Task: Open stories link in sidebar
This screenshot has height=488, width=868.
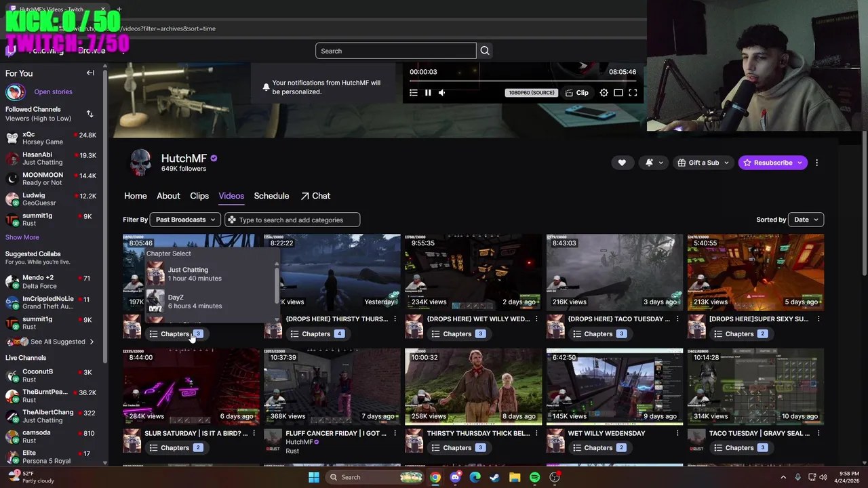Action: tap(53, 91)
